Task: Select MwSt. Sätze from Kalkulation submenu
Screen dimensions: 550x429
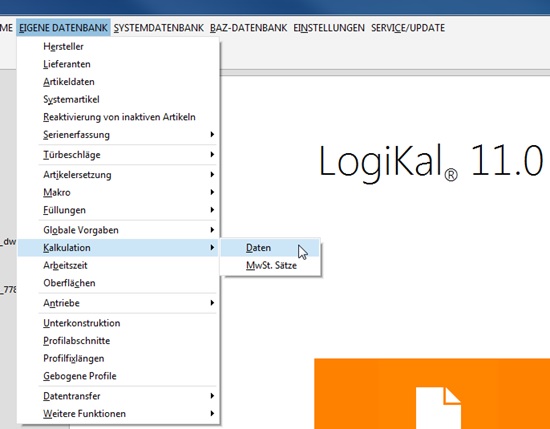Action: point(270,266)
